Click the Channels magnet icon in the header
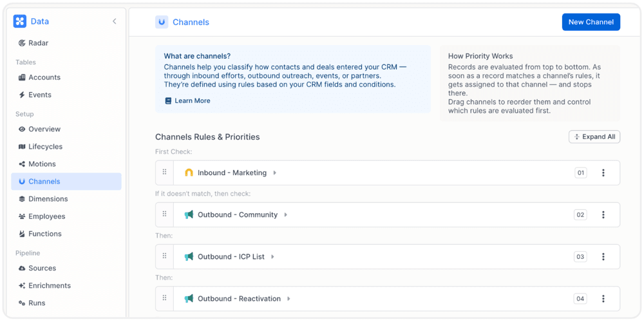The height and width of the screenshot is (322, 644). pos(162,22)
